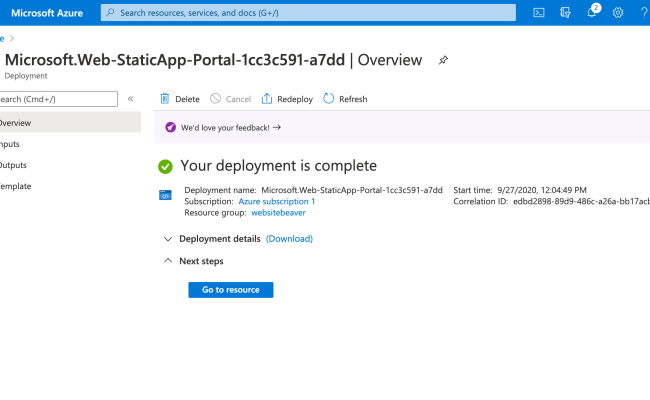Click the Cancel icon in the toolbar
This screenshot has width=650, height=400.
(x=216, y=99)
